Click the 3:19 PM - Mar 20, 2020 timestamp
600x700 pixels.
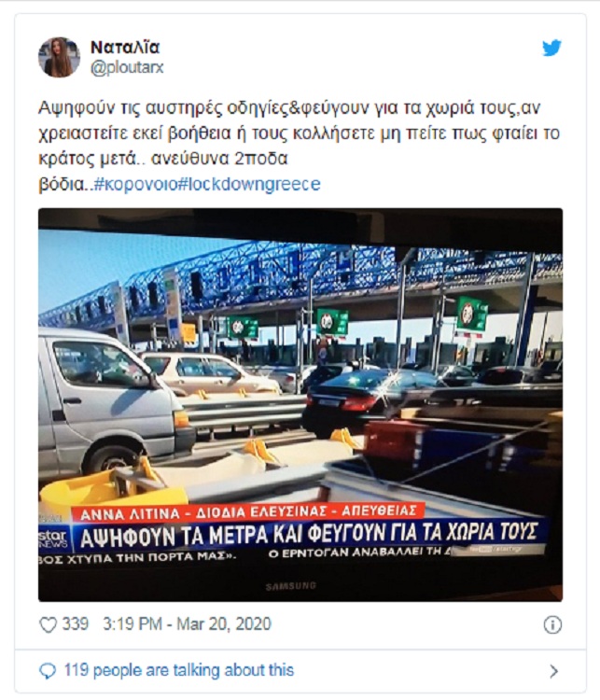[187, 624]
